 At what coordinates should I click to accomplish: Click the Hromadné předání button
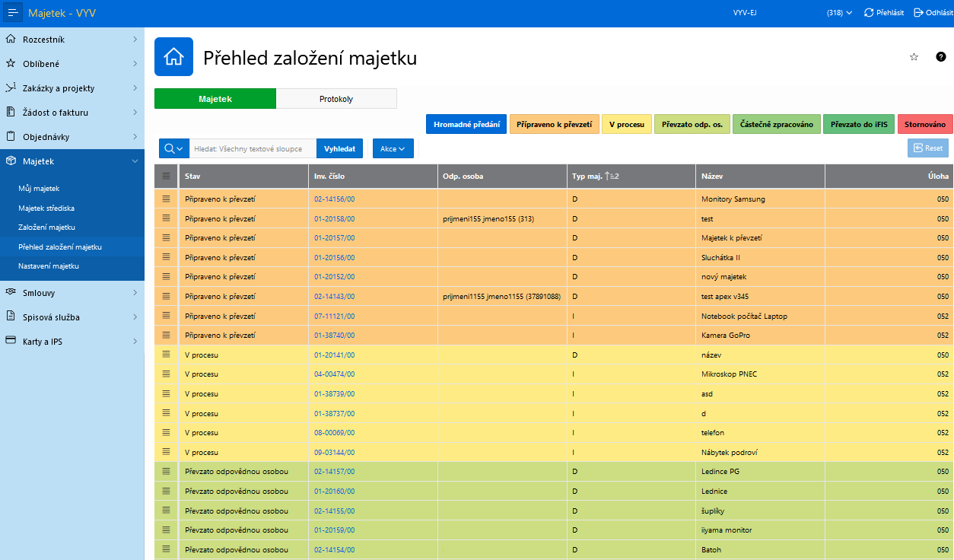(466, 124)
